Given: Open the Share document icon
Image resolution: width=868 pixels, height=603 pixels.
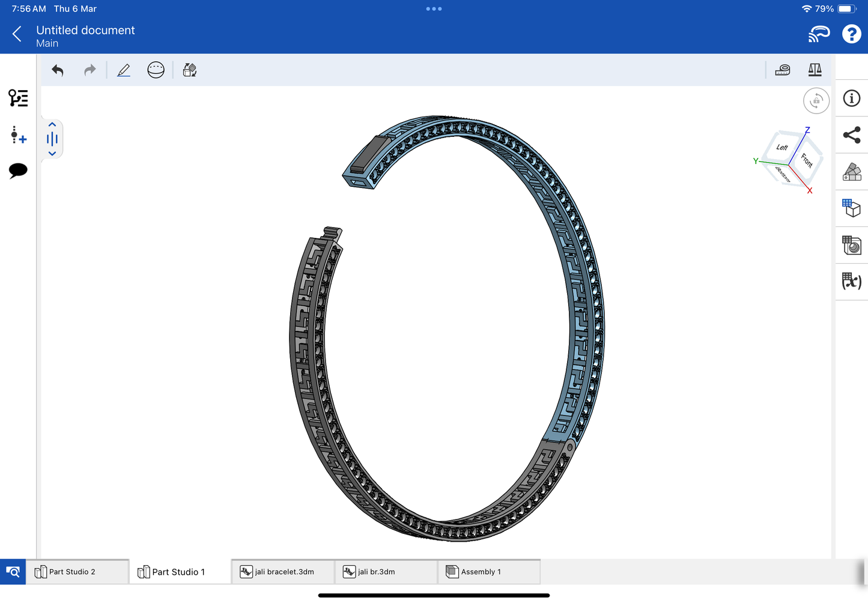Looking at the screenshot, I should [x=851, y=135].
